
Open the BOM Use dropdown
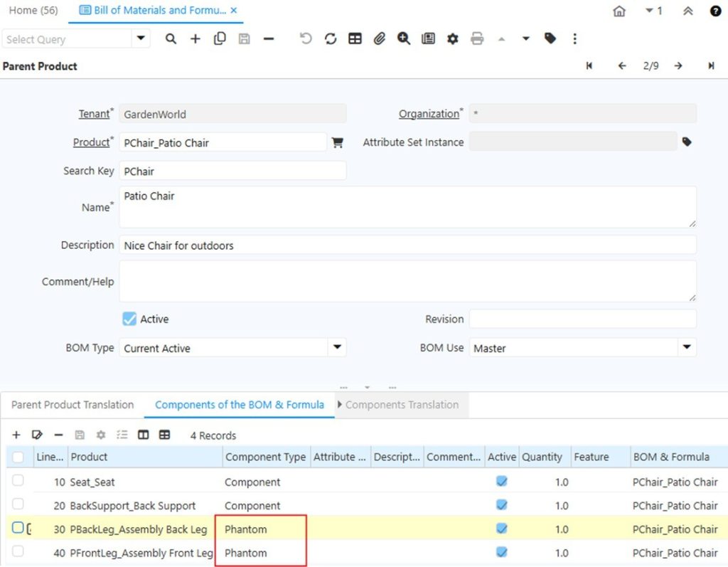click(686, 348)
